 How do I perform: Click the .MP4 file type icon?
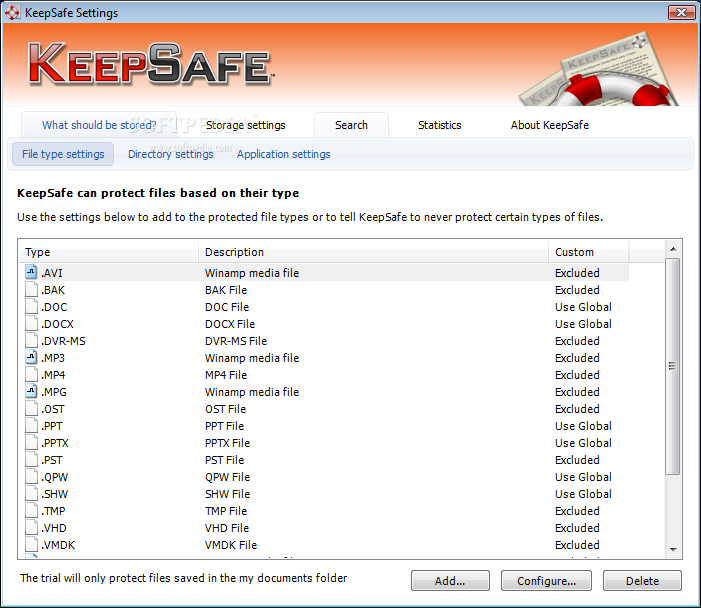(31, 374)
